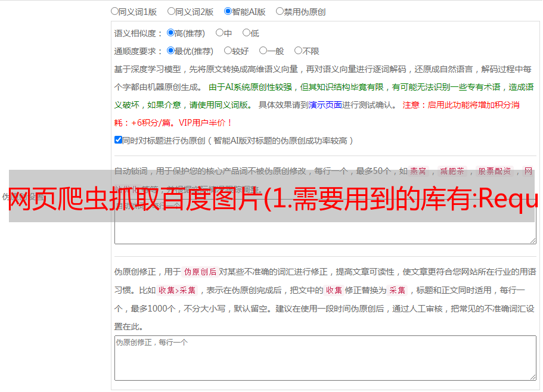Select the 同义词1版 radio option
Image resolution: width=543 pixels, height=392 pixels.
pyautogui.click(x=114, y=11)
